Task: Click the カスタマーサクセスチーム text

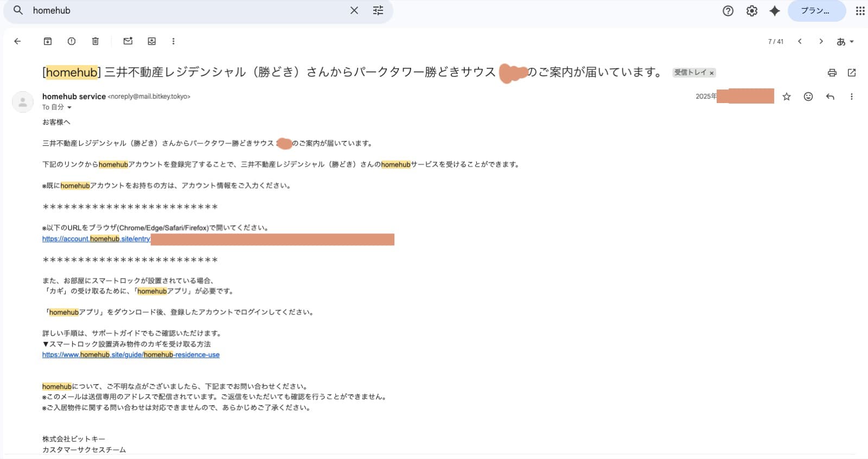Action: pos(84,450)
